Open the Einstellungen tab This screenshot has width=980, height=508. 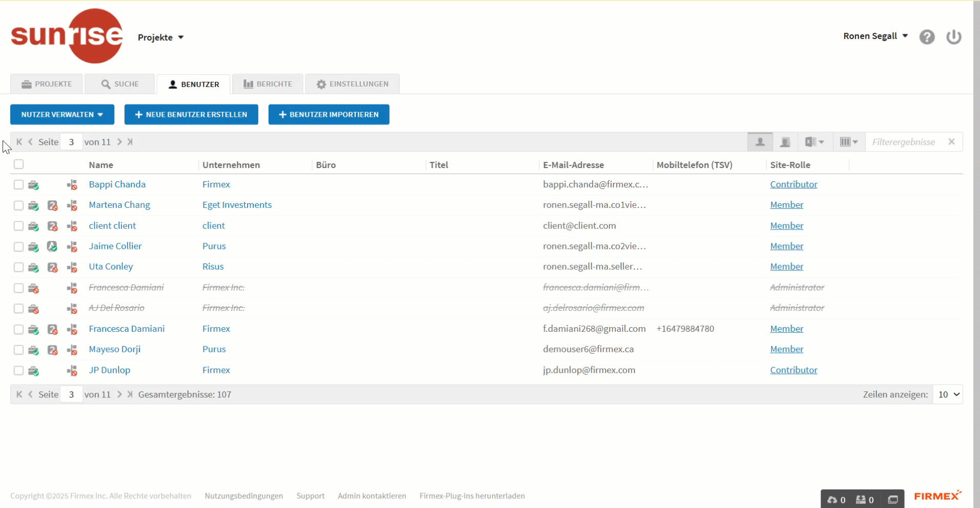click(352, 84)
